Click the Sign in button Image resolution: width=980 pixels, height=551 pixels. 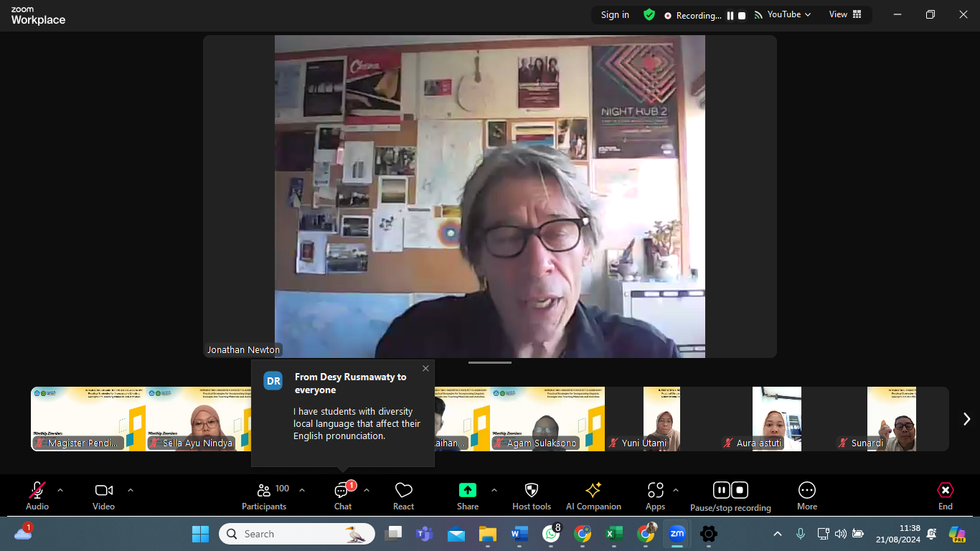tap(615, 15)
